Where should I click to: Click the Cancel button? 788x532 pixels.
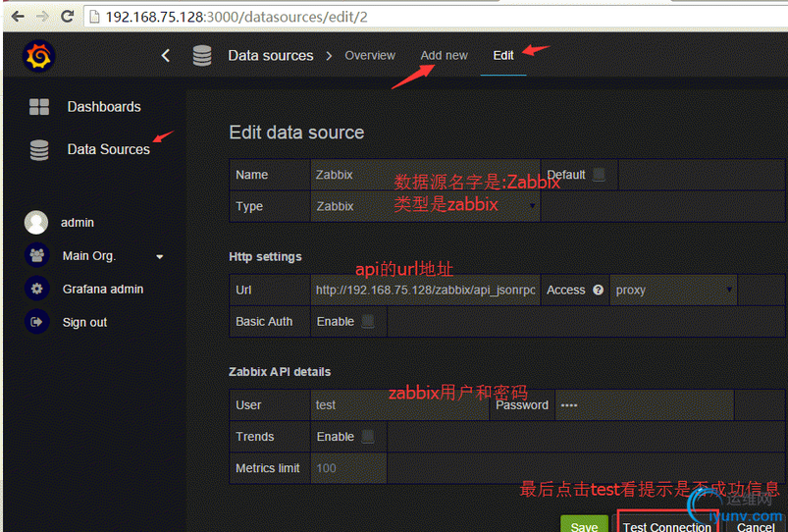pyautogui.click(x=756, y=525)
